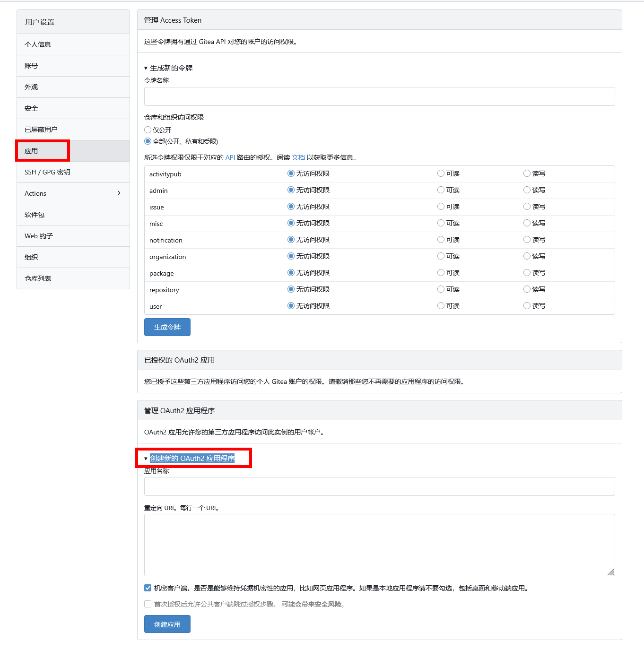
Task: Select 全部(公开、私有和受限) radio option
Action: 148,141
